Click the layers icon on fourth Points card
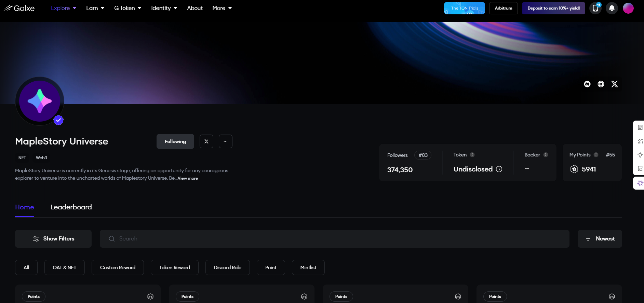This screenshot has height=303, width=644. coord(612,297)
